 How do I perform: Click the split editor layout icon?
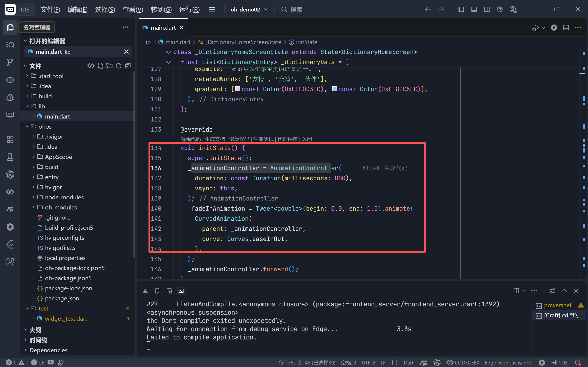[566, 28]
